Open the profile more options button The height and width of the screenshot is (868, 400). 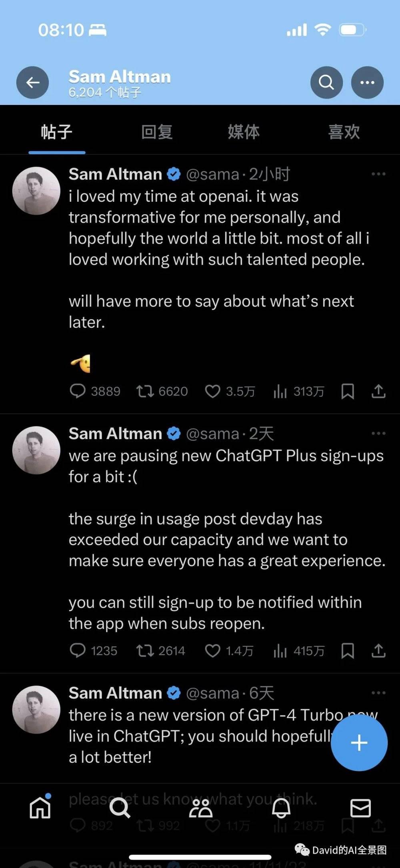[x=367, y=82]
